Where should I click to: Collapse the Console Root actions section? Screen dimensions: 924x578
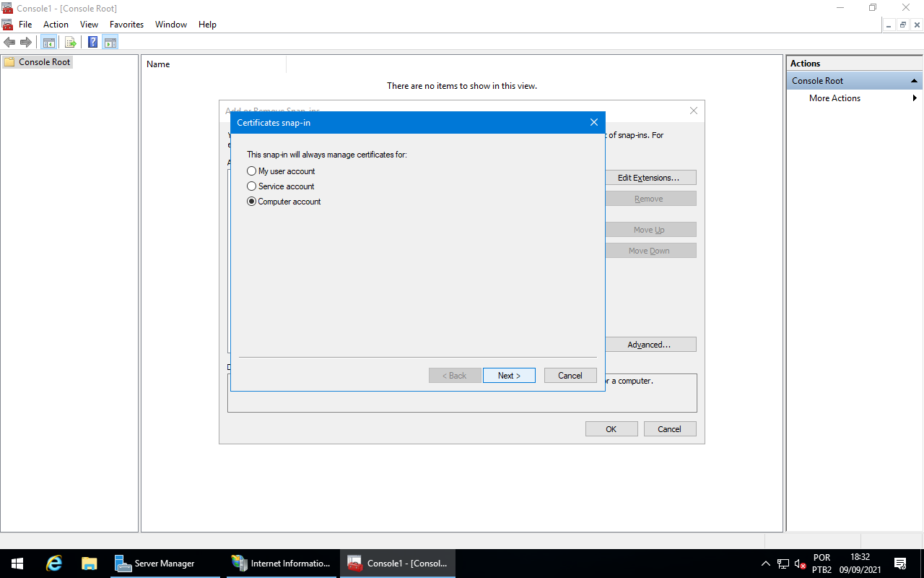[914, 80]
